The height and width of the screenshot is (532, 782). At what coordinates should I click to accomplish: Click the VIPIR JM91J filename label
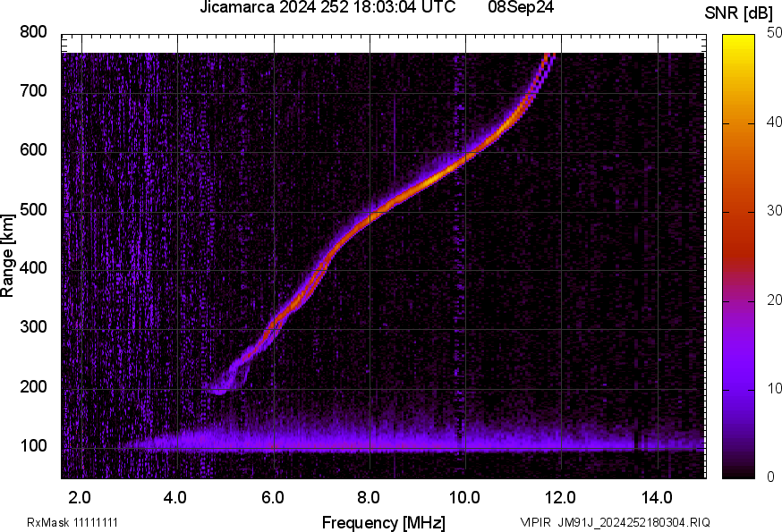point(615,522)
